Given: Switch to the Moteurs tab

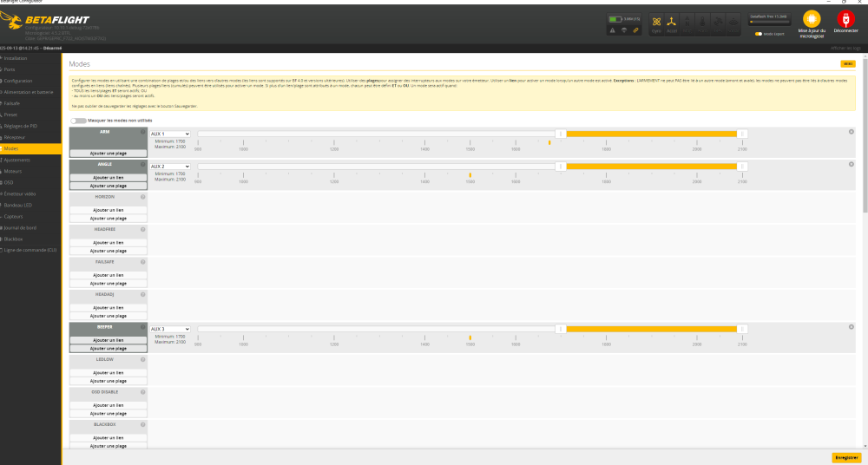Looking at the screenshot, I should 16,171.
